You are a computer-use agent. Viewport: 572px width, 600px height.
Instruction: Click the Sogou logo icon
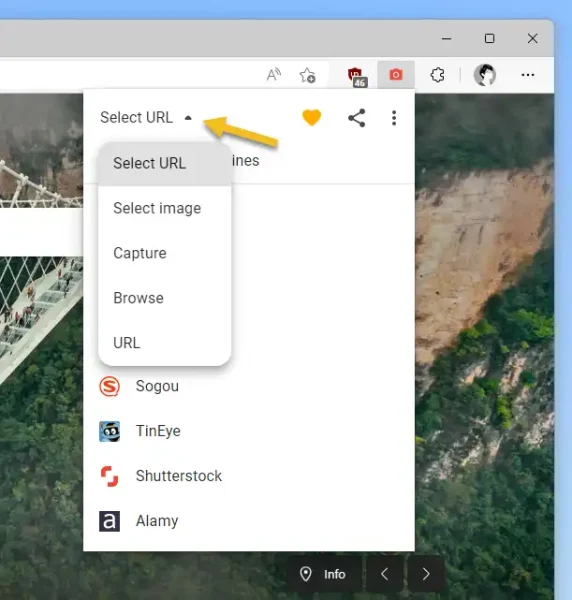[109, 386]
